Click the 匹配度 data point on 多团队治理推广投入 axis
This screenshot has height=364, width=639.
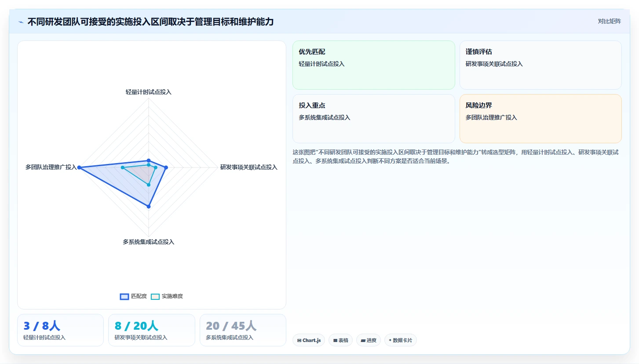(x=79, y=167)
